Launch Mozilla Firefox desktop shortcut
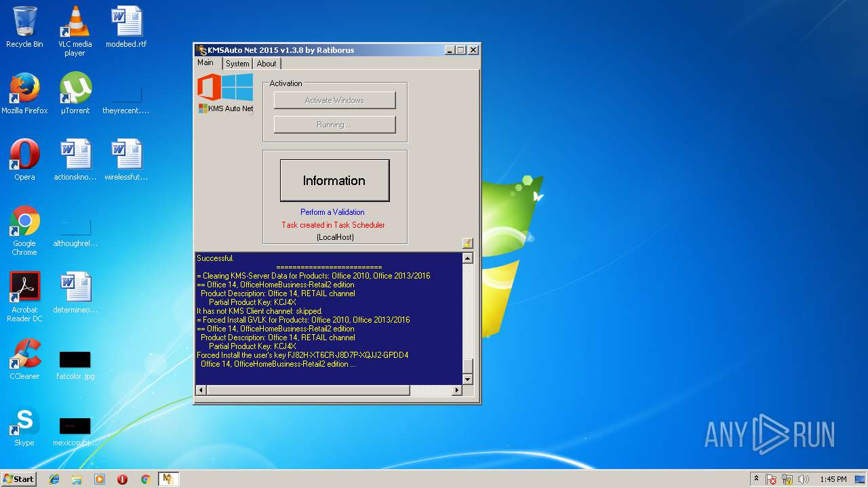Screen dimensions: 868x488 coord(24,94)
